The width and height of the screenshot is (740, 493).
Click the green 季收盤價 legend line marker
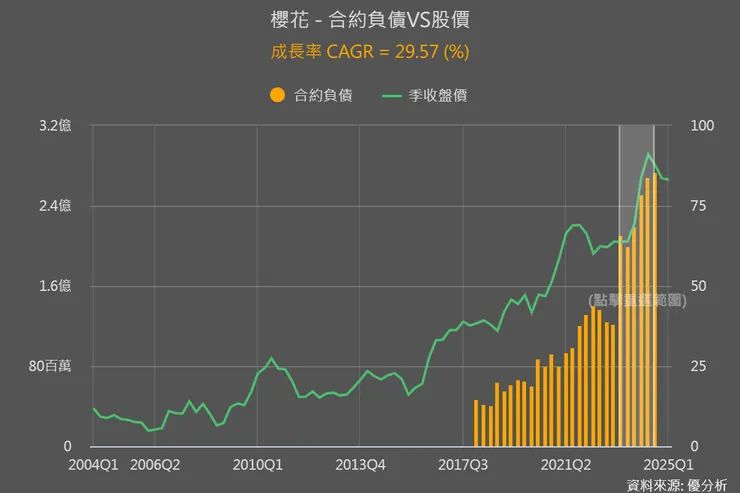click(392, 96)
